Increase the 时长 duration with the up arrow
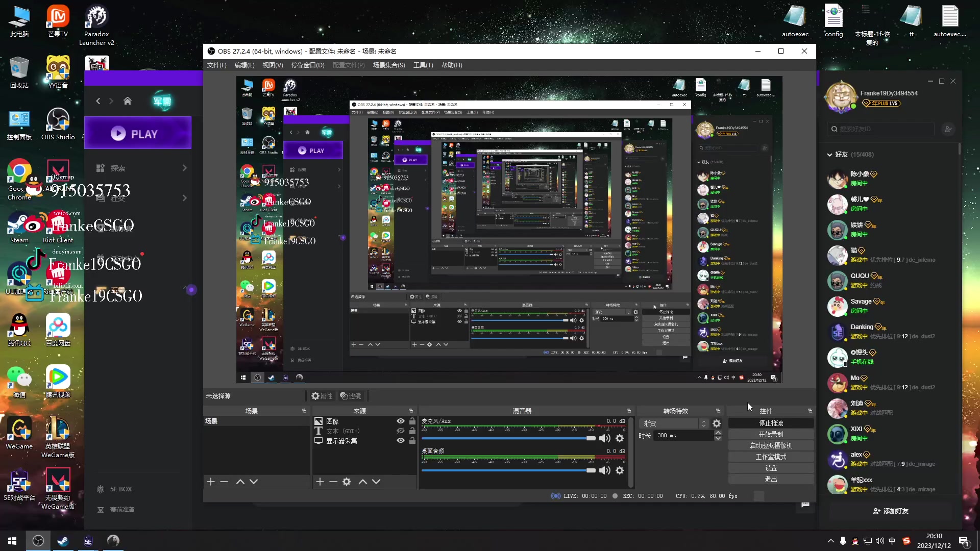This screenshot has width=980, height=551. pyautogui.click(x=718, y=433)
